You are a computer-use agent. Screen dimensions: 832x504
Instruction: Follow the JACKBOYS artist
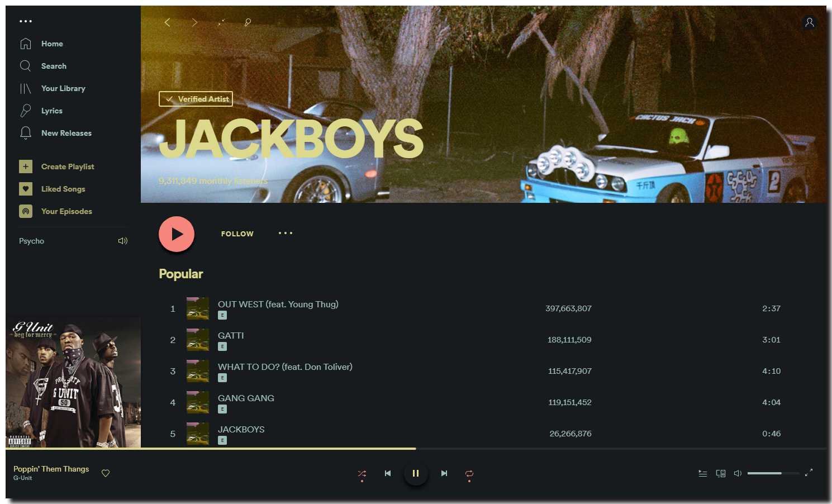[x=237, y=234]
